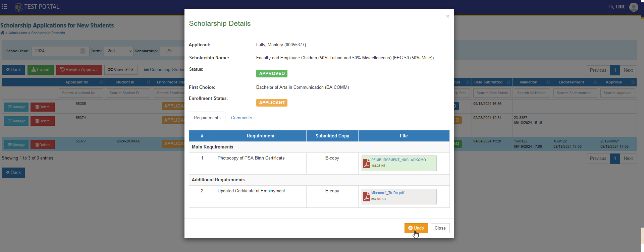The width and height of the screenshot is (644, 252).
Task: Sort by Validation column
Action: [532, 82]
